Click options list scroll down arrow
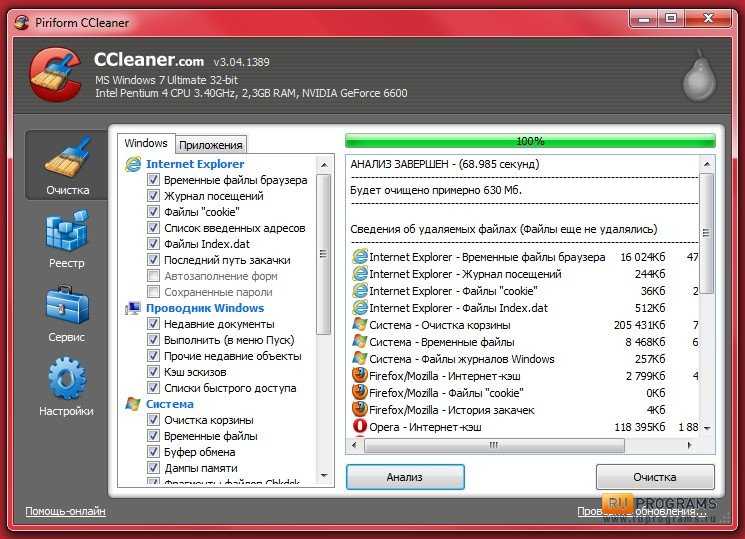Screen dimensions: 745x539 tap(324, 475)
